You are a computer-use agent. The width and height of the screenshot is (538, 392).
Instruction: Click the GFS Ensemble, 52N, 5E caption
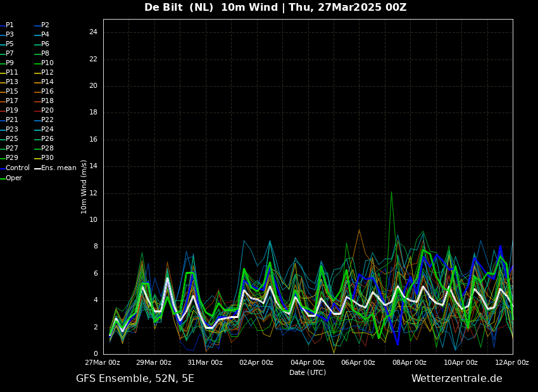[x=135, y=379]
